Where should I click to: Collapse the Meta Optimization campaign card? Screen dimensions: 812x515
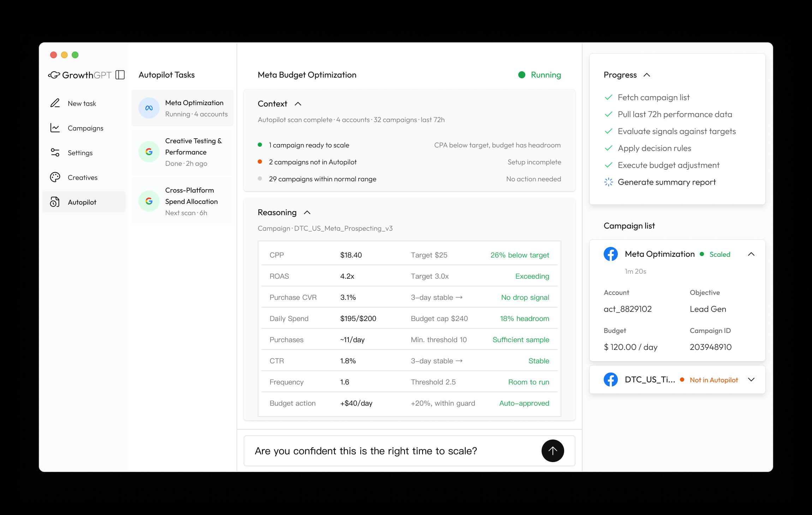tap(751, 254)
